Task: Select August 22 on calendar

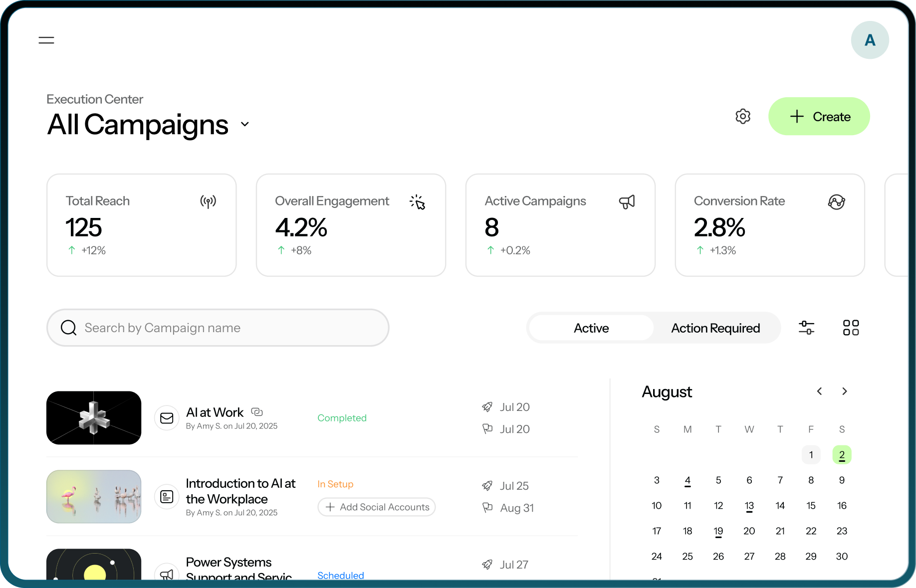Action: click(811, 531)
